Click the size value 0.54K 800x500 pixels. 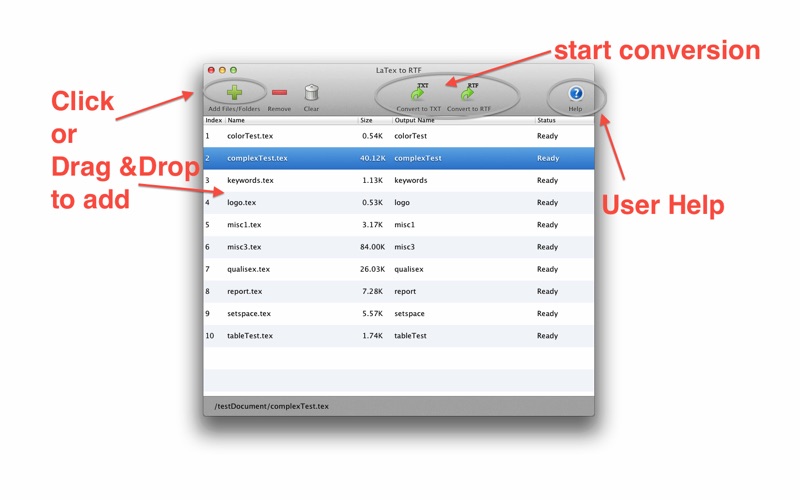(x=372, y=136)
